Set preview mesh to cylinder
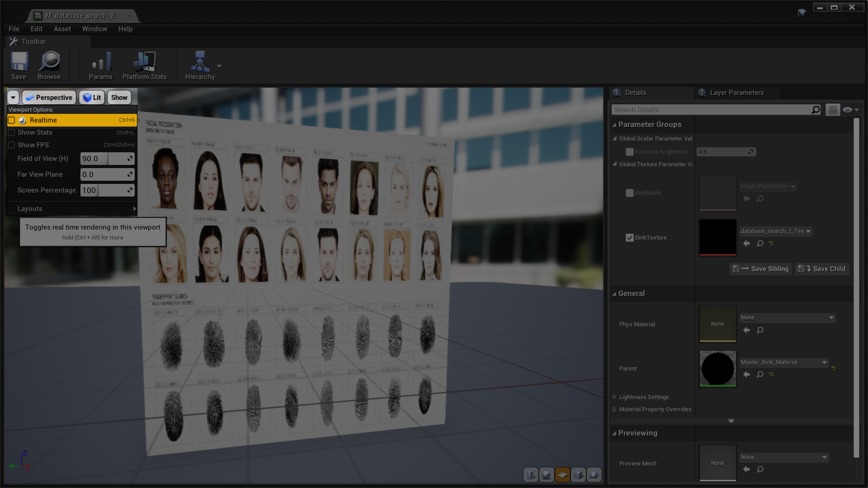 tap(531, 475)
